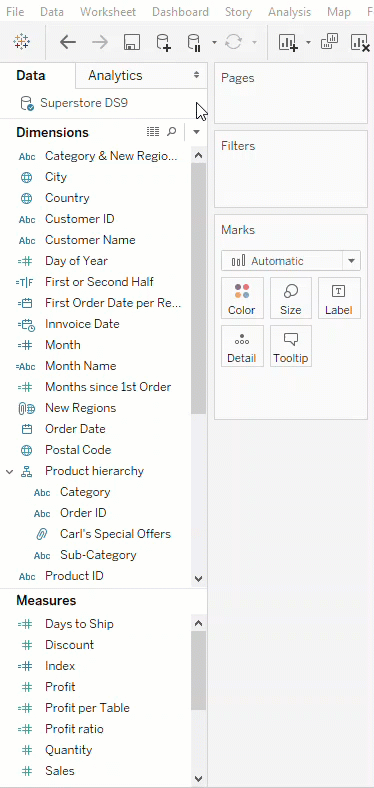
Task: Click the Save disk icon
Action: point(132,42)
